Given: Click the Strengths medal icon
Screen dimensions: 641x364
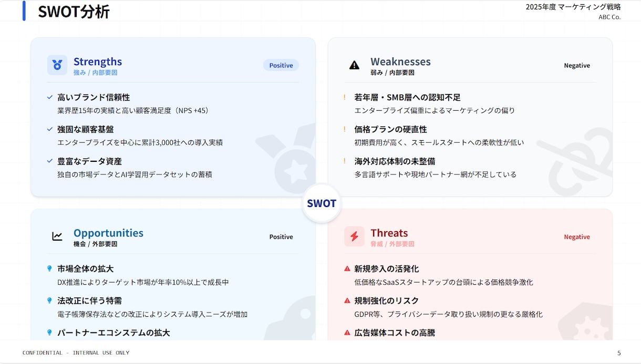Looking at the screenshot, I should tap(57, 65).
